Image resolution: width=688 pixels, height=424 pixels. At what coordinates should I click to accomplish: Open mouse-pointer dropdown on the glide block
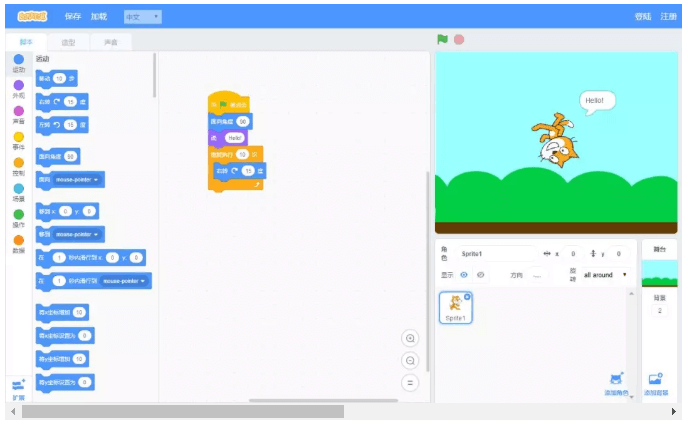click(x=124, y=281)
